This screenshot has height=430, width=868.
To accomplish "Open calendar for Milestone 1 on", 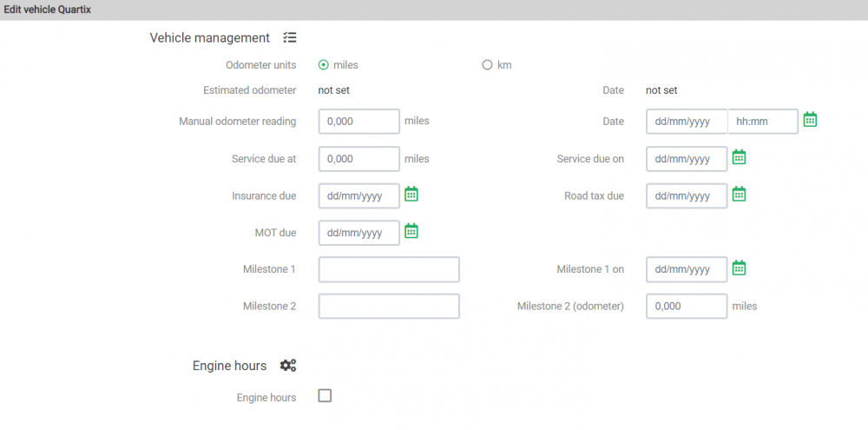I will coord(739,268).
